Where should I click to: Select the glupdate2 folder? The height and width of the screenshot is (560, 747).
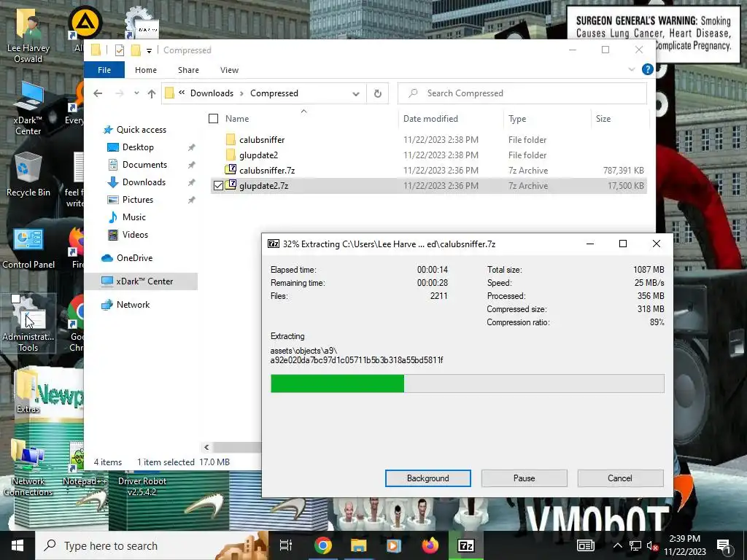click(x=258, y=155)
